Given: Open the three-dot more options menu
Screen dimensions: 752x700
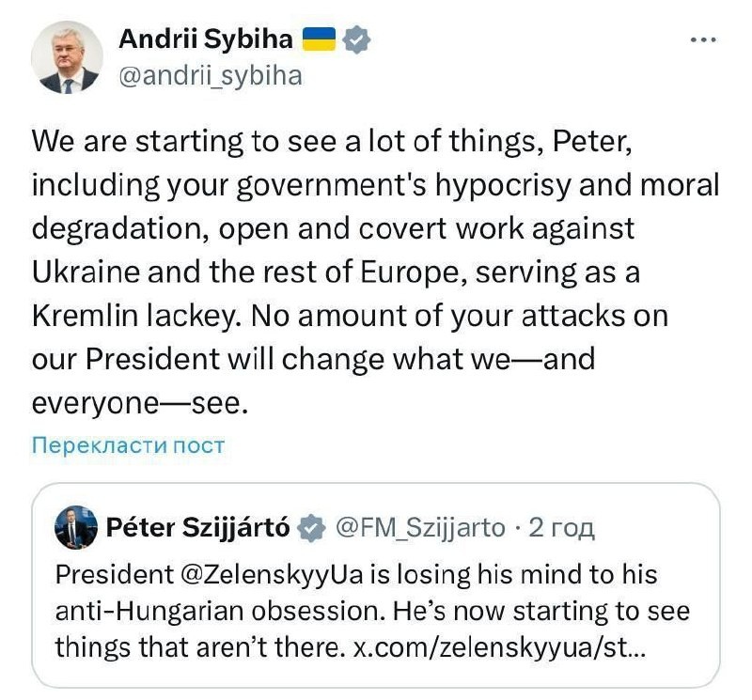Looking at the screenshot, I should coord(703,39).
